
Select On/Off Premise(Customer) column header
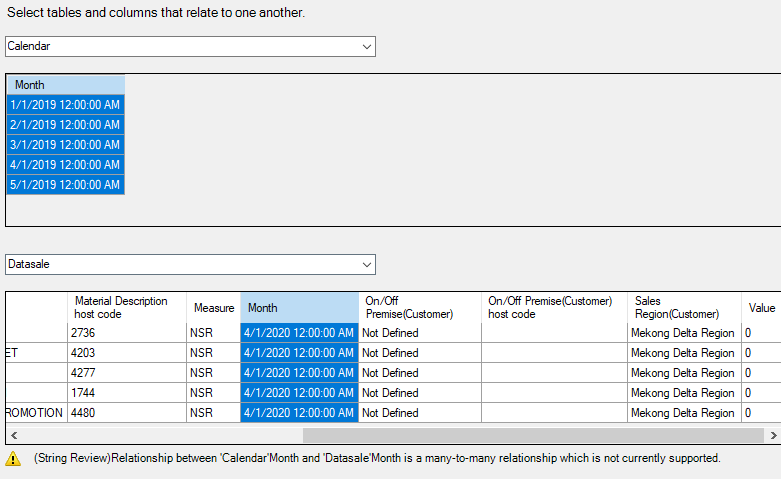[419, 308]
